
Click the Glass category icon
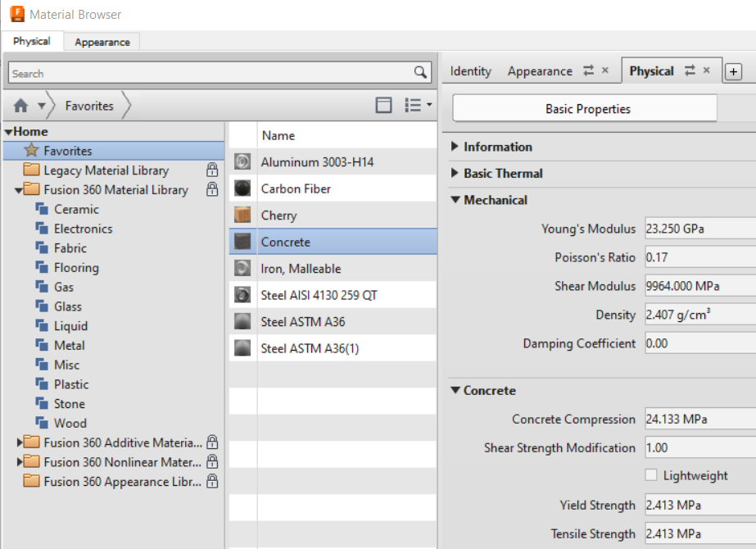click(x=42, y=306)
